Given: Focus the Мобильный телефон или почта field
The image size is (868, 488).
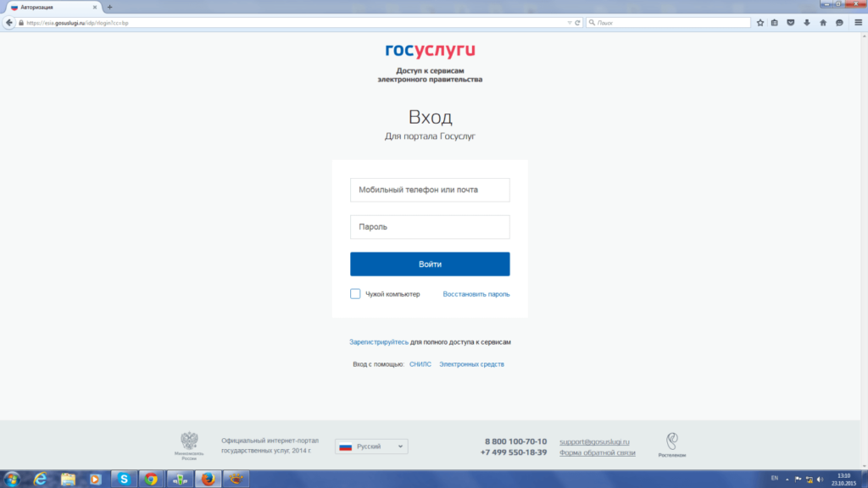Looking at the screenshot, I should pyautogui.click(x=430, y=190).
